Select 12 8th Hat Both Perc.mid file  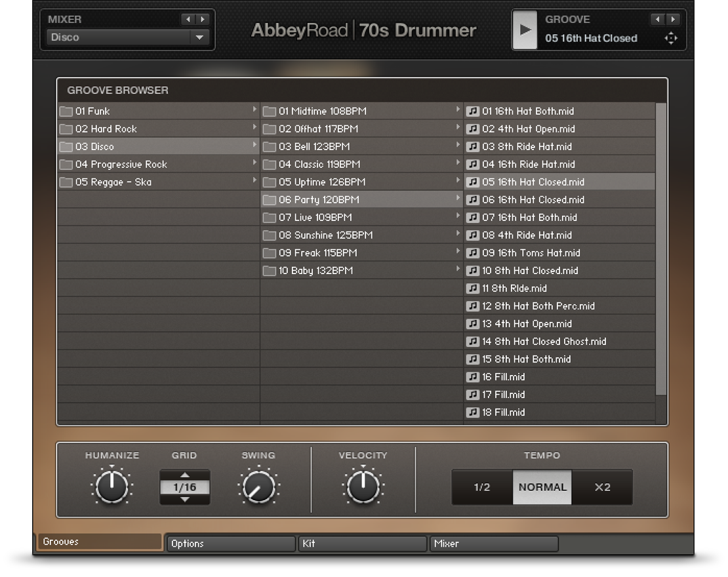(x=559, y=306)
